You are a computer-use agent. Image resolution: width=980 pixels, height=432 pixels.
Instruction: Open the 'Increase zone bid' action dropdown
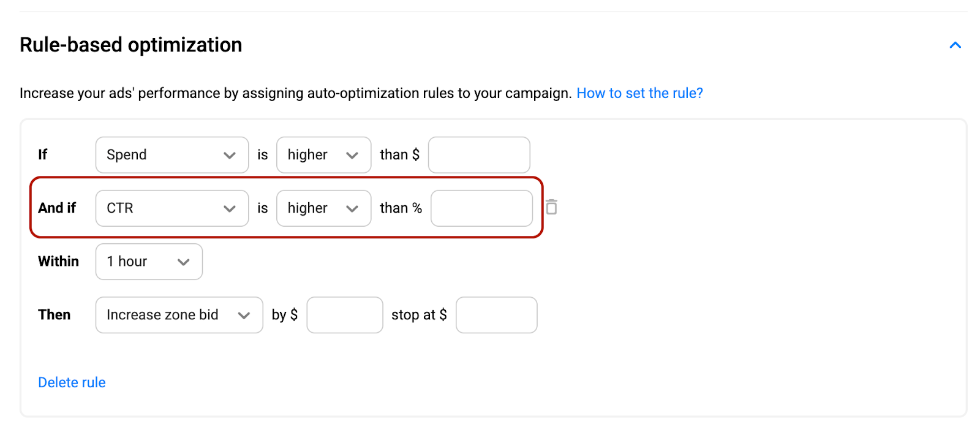(178, 314)
